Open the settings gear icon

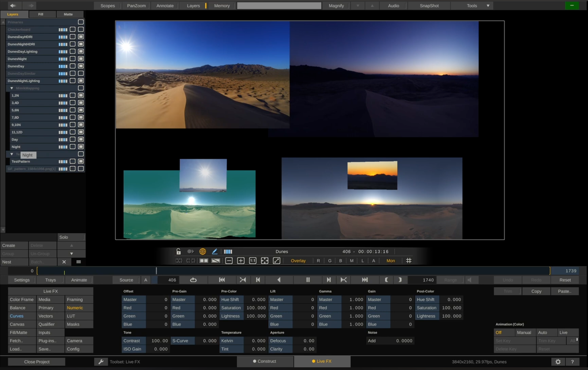coord(558,362)
